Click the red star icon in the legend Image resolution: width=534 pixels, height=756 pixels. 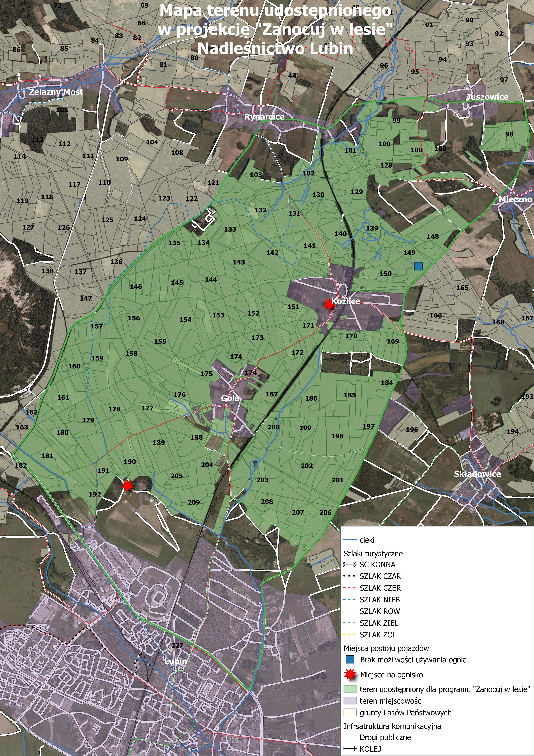coord(350,675)
